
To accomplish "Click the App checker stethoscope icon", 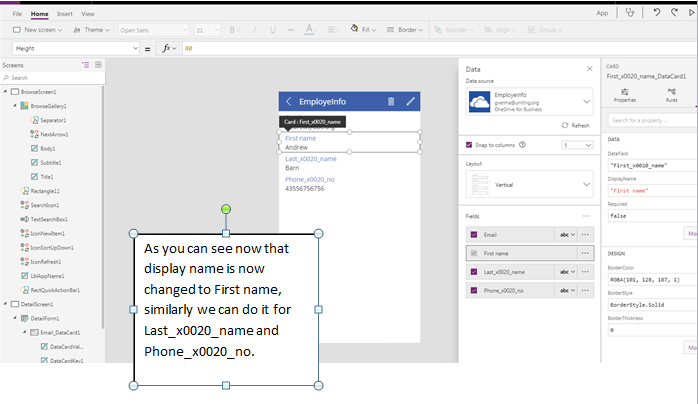I will coord(629,12).
